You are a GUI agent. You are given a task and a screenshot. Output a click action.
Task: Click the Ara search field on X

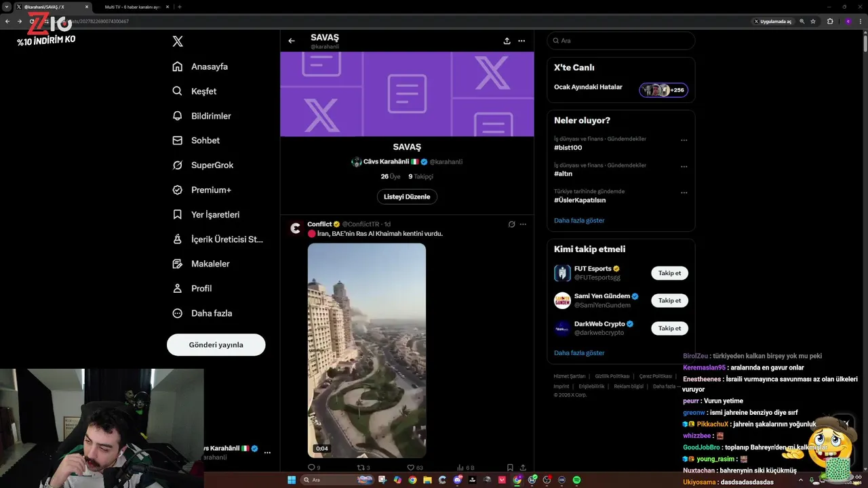[x=621, y=41]
